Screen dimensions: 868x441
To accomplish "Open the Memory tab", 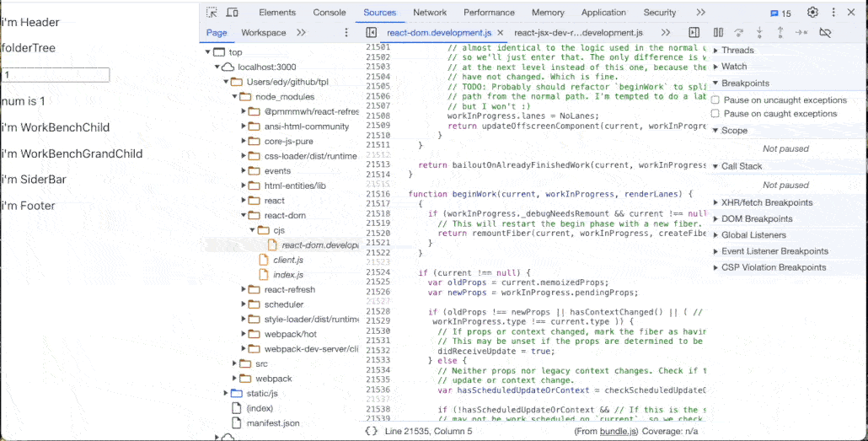I will pyautogui.click(x=548, y=12).
